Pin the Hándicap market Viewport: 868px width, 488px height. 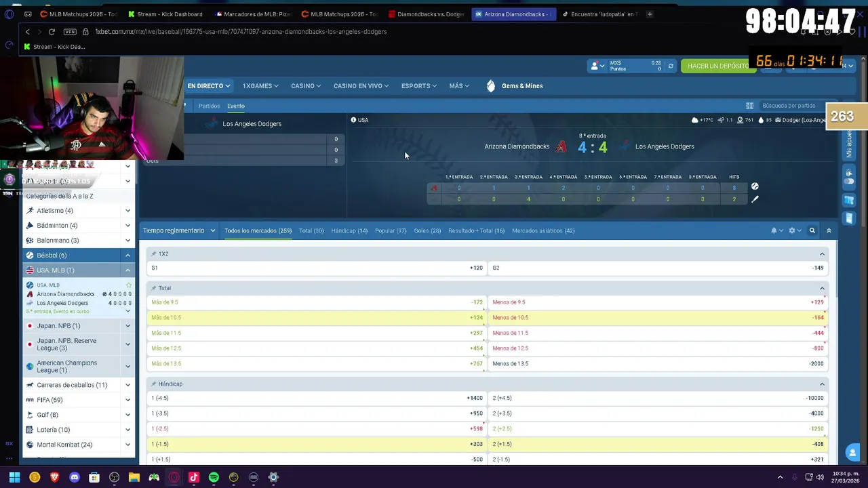tap(154, 384)
